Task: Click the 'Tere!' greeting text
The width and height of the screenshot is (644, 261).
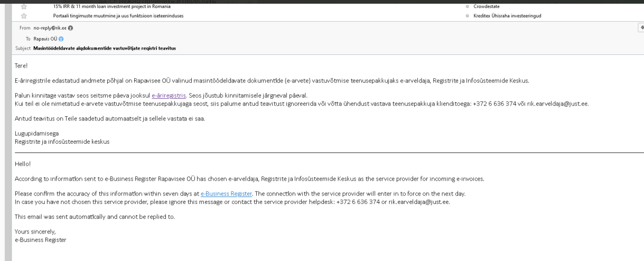Action: (21, 66)
